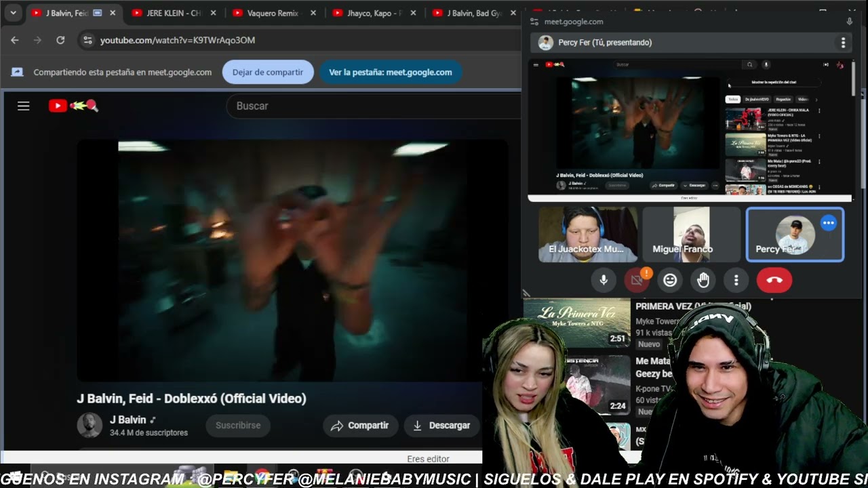Close the J Balvin, Feid tab
The width and height of the screenshot is (868, 488).
click(x=113, y=13)
